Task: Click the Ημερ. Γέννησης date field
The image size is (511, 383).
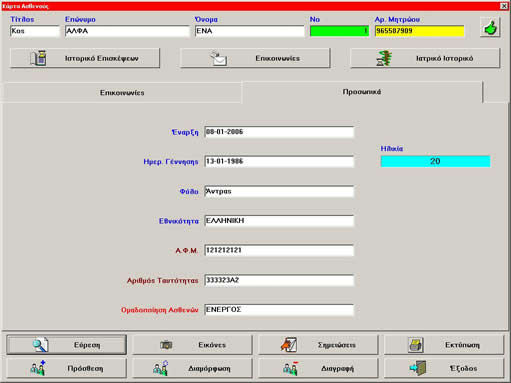Action: coord(279,162)
